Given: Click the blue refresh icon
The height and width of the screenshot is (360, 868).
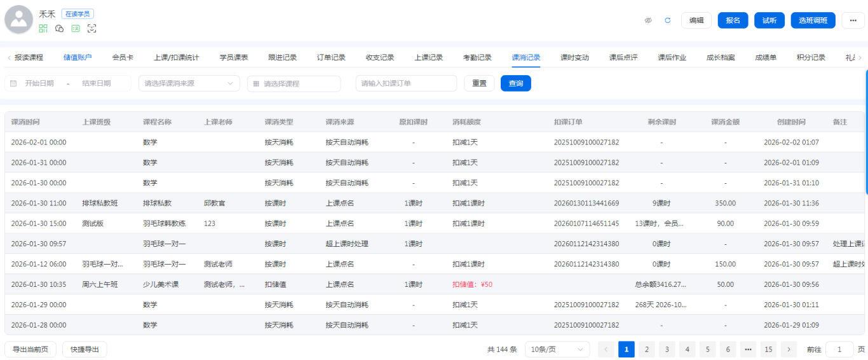Looking at the screenshot, I should 667,20.
